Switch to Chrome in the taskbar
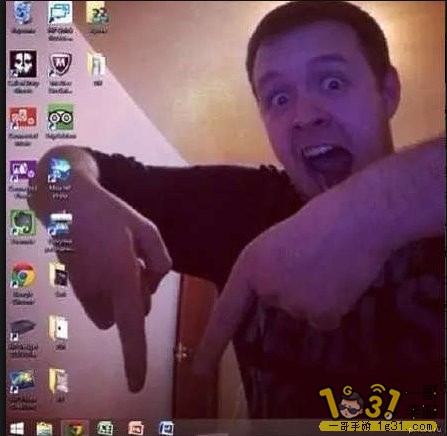The image size is (447, 436). (75, 428)
